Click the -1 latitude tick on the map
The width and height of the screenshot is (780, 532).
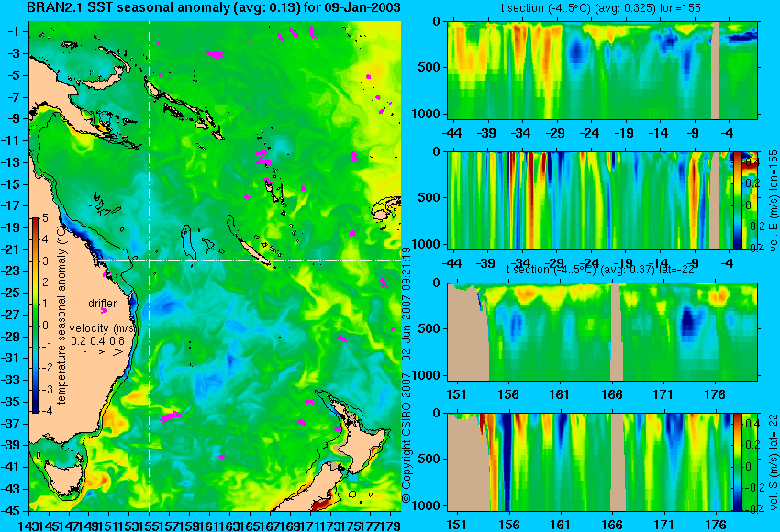[x=14, y=31]
